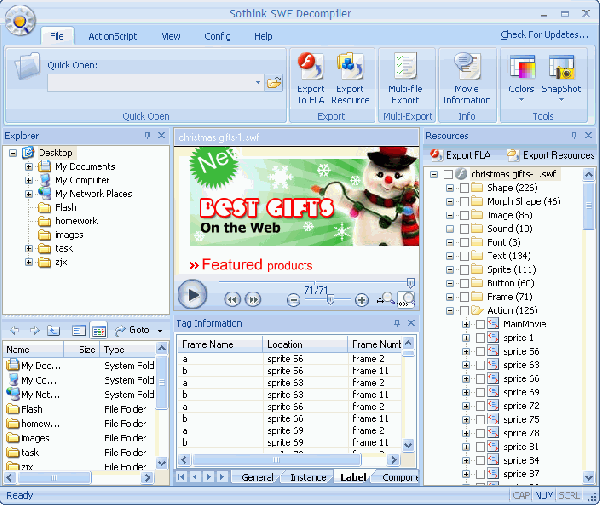This screenshot has height=505, width=600.
Task: Zoom out the movie preview
Action: click(293, 300)
